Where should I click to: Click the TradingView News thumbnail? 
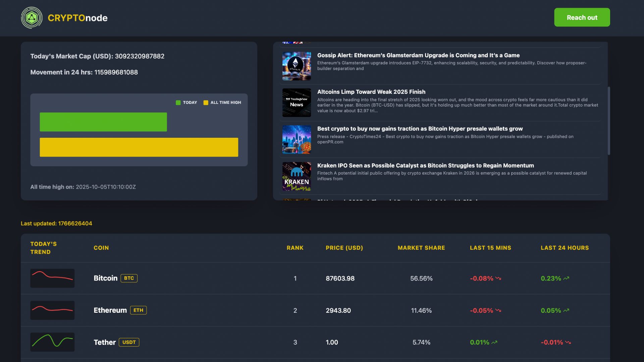point(297,103)
